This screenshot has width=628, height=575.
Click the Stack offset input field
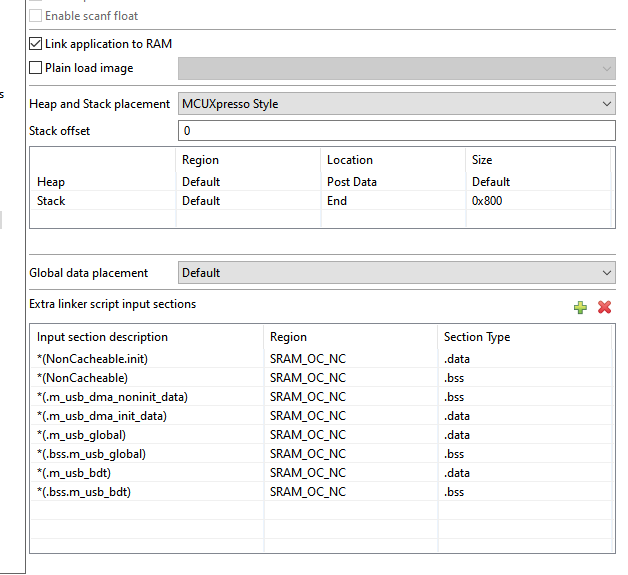[396, 131]
